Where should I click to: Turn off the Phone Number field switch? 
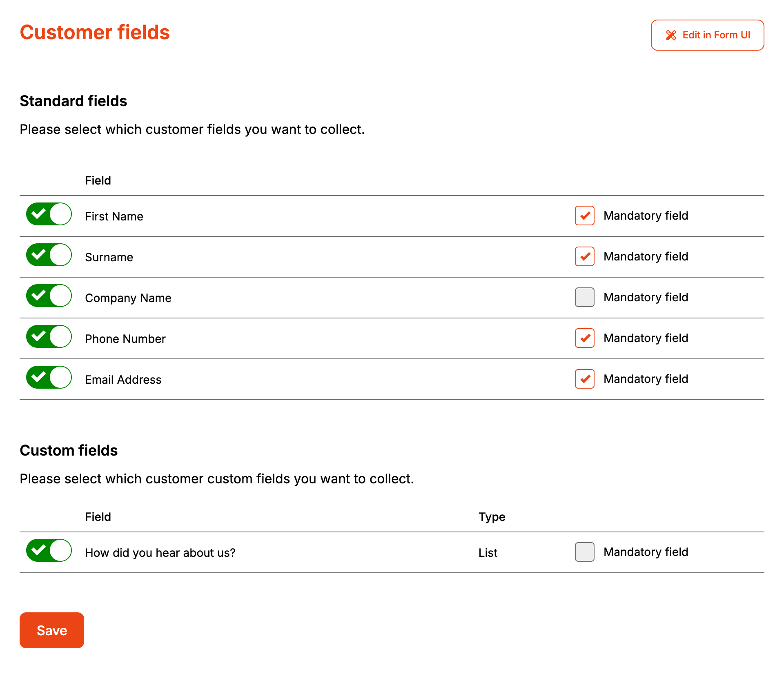[49, 336]
